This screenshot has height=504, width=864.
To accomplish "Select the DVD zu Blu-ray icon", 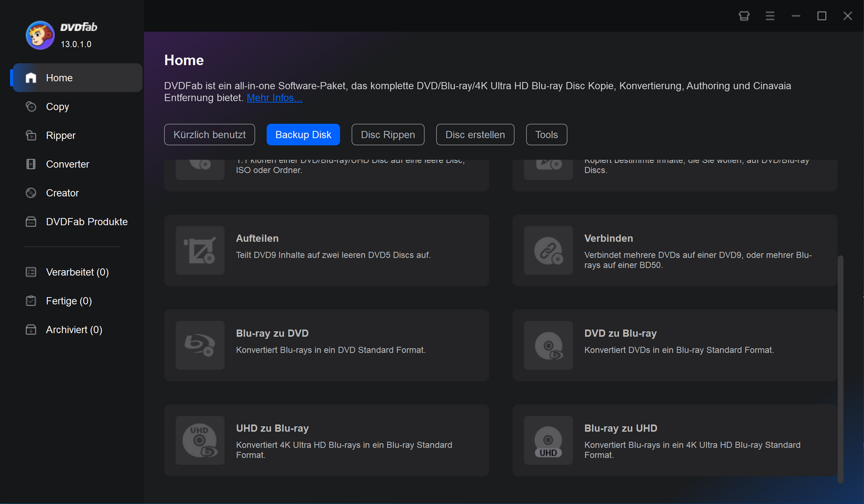I will click(548, 346).
